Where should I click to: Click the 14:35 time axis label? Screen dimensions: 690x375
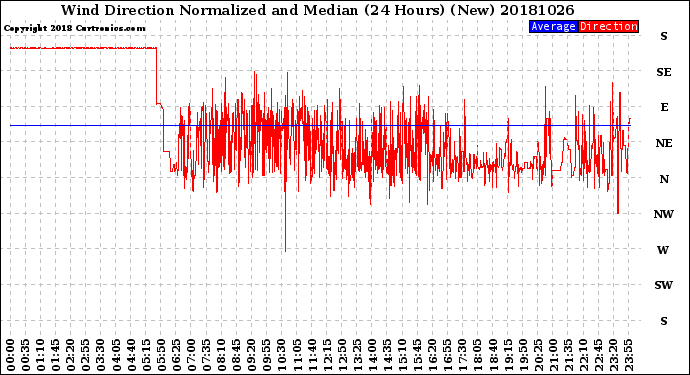[x=387, y=355]
